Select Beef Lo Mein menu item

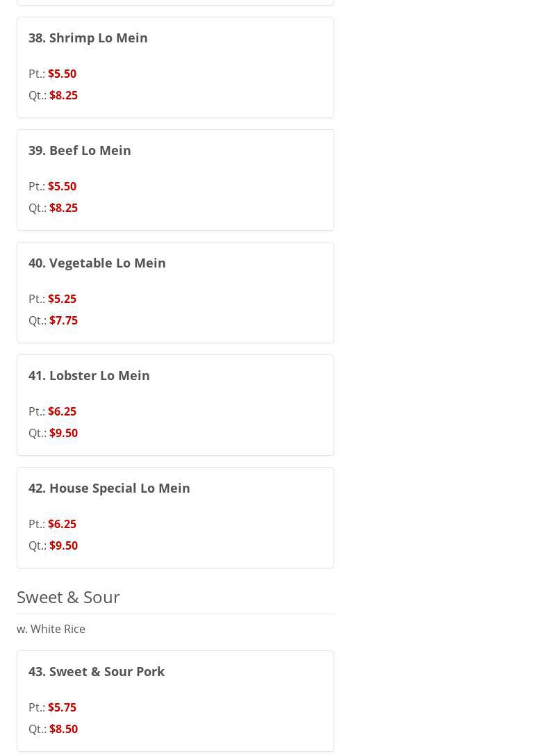80,150
